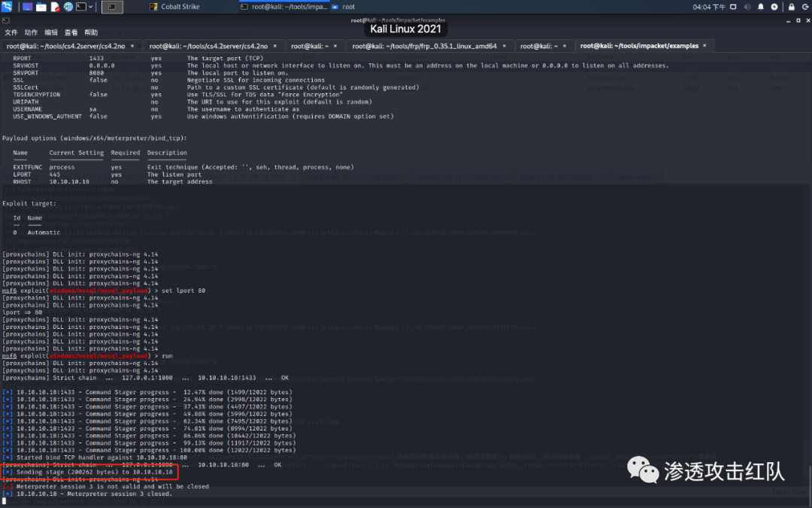Click the 04:04 clock in the panel
Image resolution: width=812 pixels, height=508 pixels.
[x=709, y=7]
